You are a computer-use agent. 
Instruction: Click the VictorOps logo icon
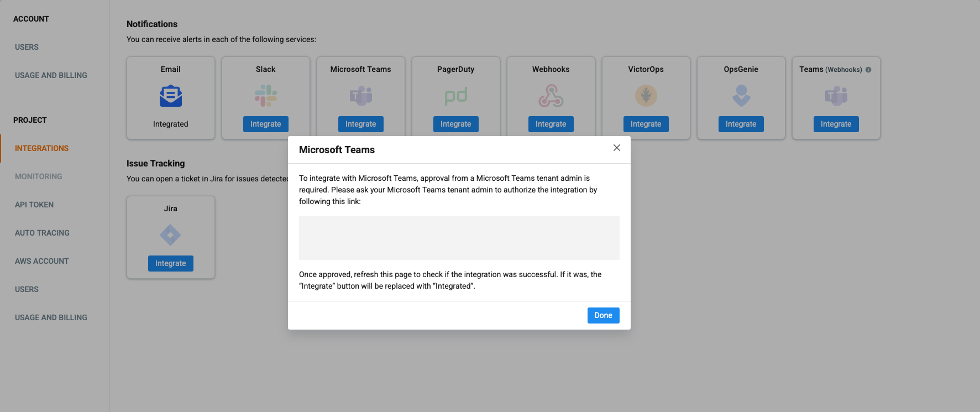pos(646,96)
